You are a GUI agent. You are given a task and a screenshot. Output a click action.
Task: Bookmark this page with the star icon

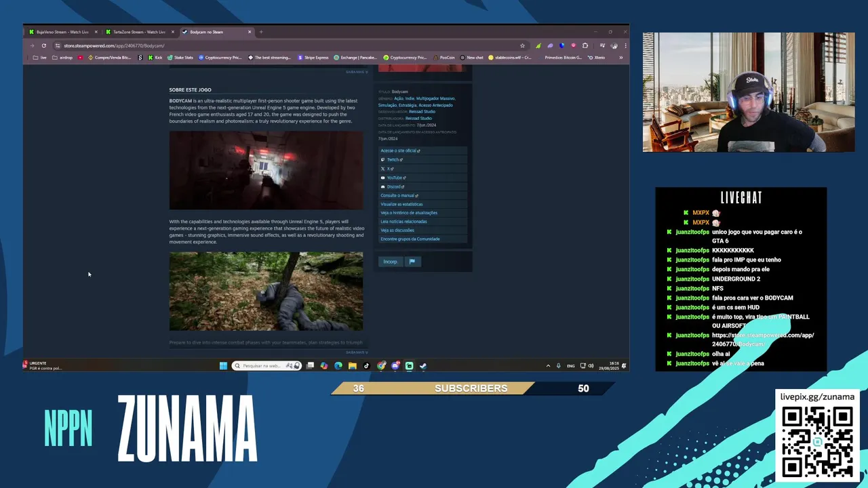point(522,45)
